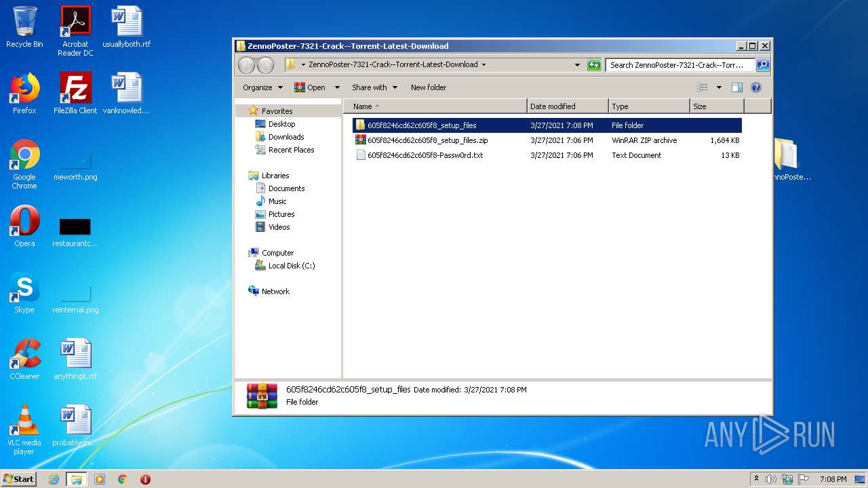Open the Opera desktop shortcut
This screenshot has width=868, height=488.
point(24,226)
